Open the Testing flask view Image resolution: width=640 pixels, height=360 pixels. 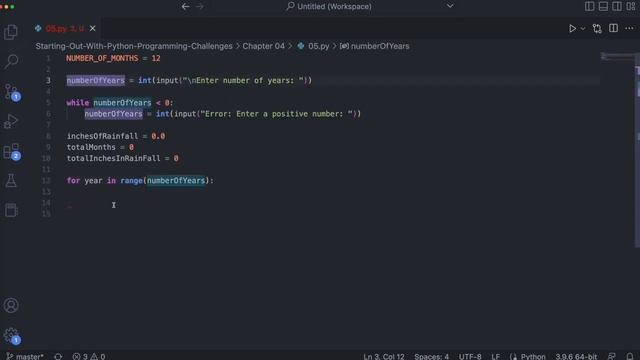coord(11,180)
